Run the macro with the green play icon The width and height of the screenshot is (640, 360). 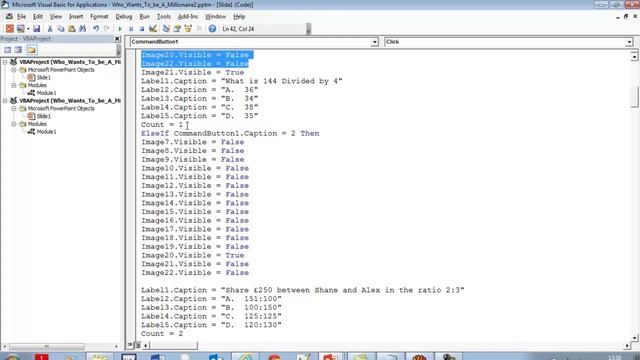[x=120, y=29]
